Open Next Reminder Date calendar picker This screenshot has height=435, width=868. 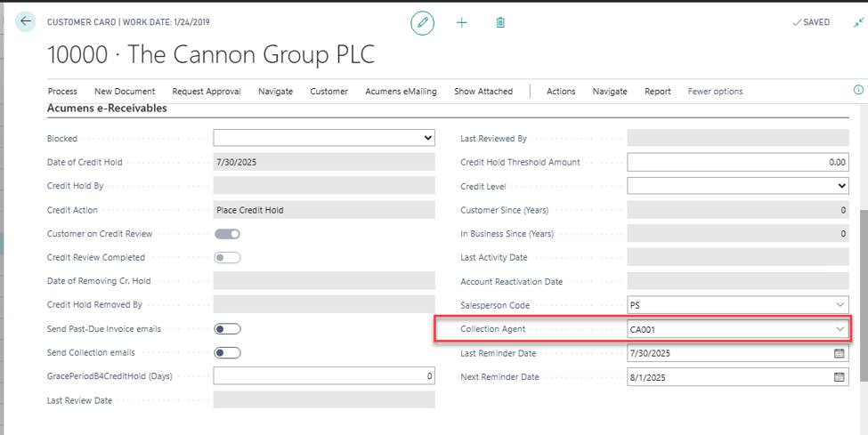pyautogui.click(x=840, y=377)
